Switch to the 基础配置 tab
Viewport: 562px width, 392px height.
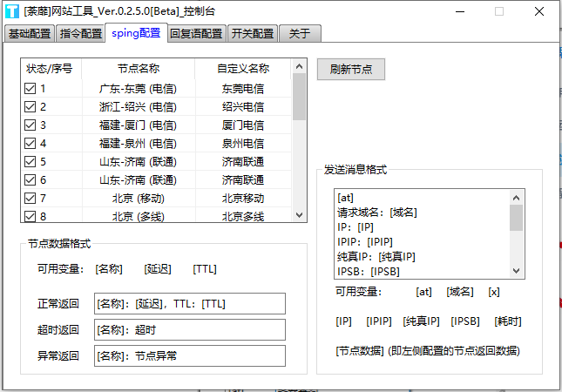pyautogui.click(x=30, y=34)
